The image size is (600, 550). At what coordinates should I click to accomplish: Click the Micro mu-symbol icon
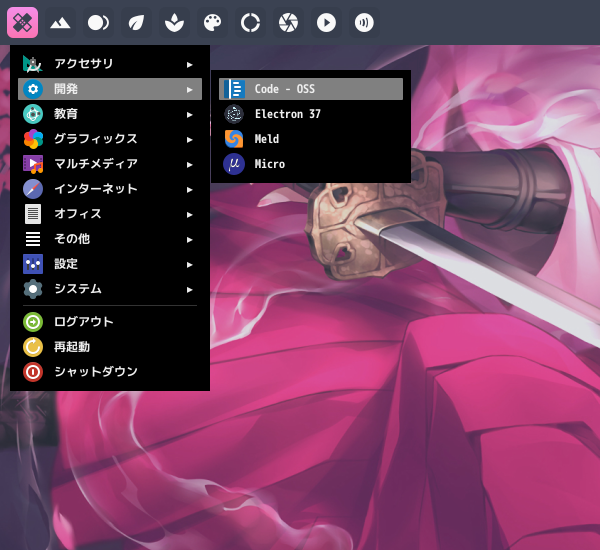click(234, 164)
